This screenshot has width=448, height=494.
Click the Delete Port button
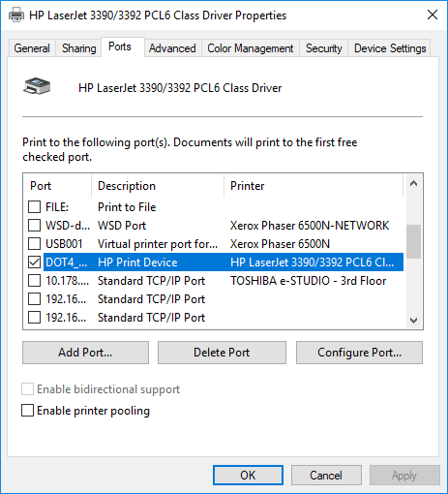[222, 353]
